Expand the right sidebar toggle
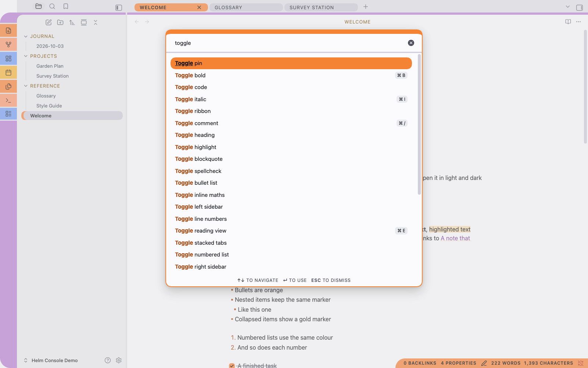Image resolution: width=588 pixels, height=368 pixels. point(580,8)
